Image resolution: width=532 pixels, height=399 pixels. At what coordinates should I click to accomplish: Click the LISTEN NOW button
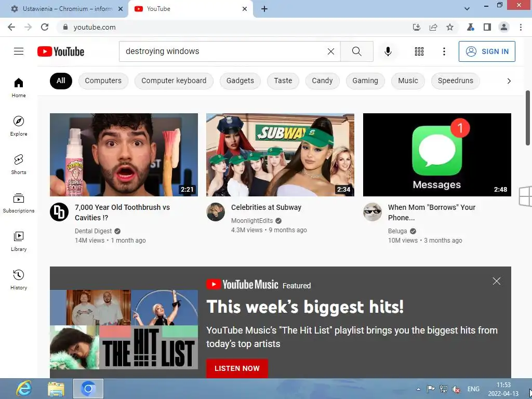click(237, 368)
